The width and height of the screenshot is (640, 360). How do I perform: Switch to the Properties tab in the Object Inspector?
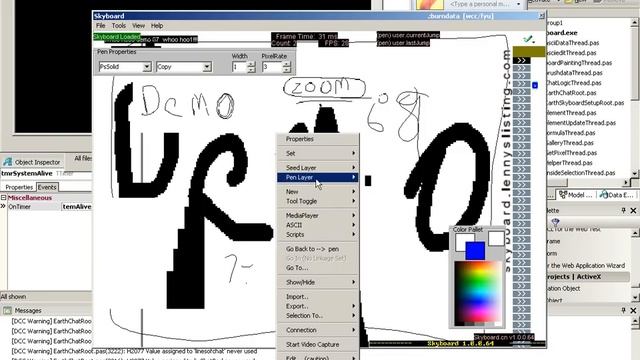tap(19, 187)
